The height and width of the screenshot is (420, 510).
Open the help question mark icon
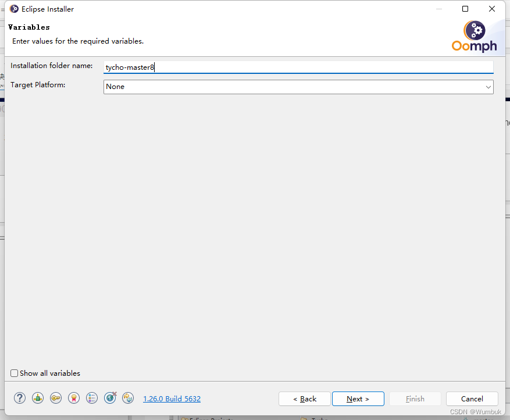coord(20,398)
